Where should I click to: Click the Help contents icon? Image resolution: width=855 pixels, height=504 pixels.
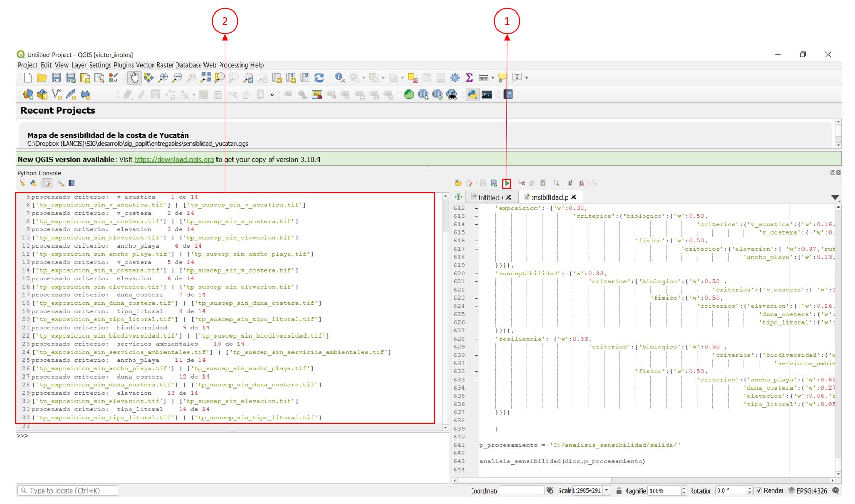[x=508, y=94]
